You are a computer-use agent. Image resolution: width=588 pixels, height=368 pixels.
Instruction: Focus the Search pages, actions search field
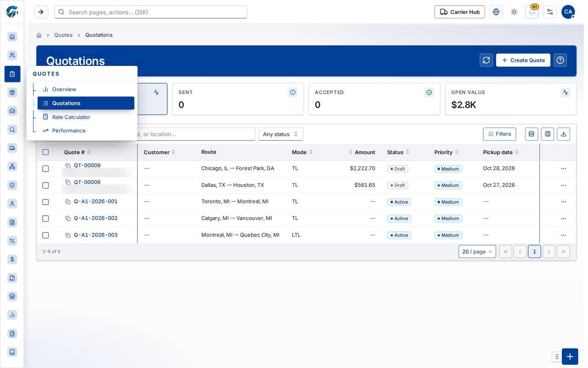(x=151, y=12)
